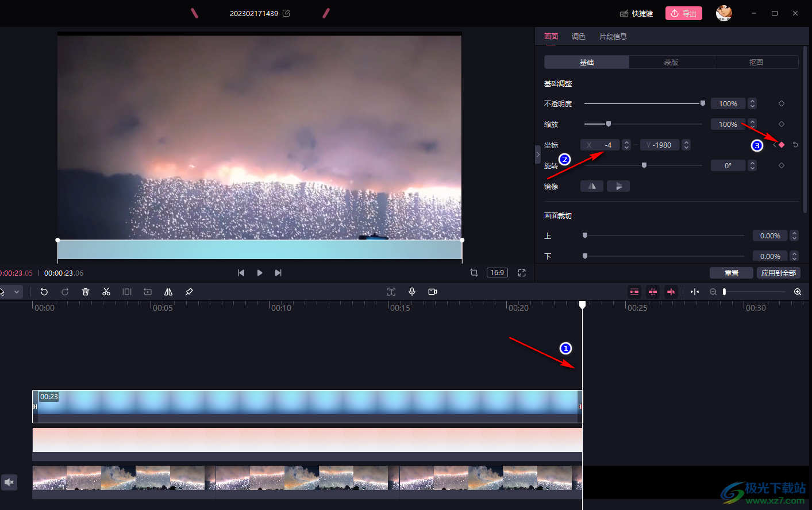
Task: Toggle auto snapping on timeline
Action: click(x=653, y=292)
